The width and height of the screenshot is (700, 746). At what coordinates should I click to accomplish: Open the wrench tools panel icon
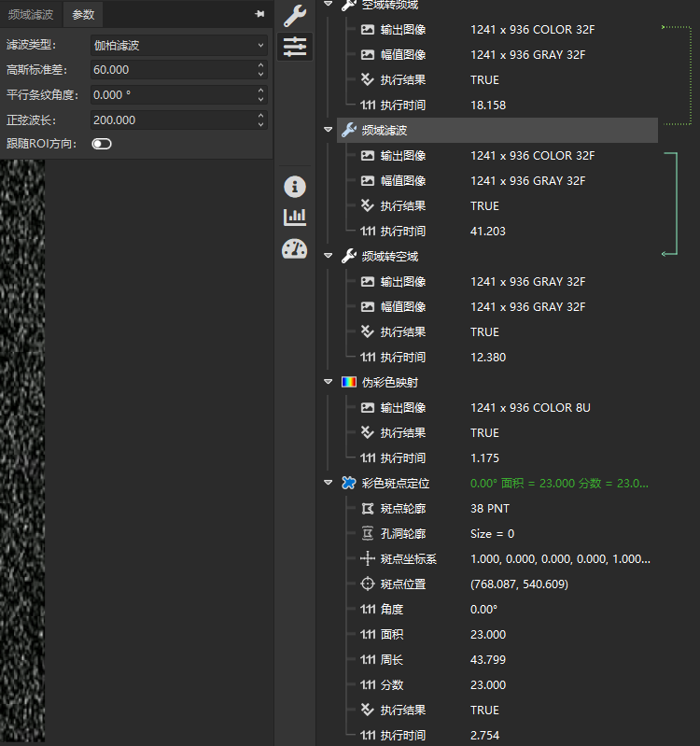click(295, 15)
